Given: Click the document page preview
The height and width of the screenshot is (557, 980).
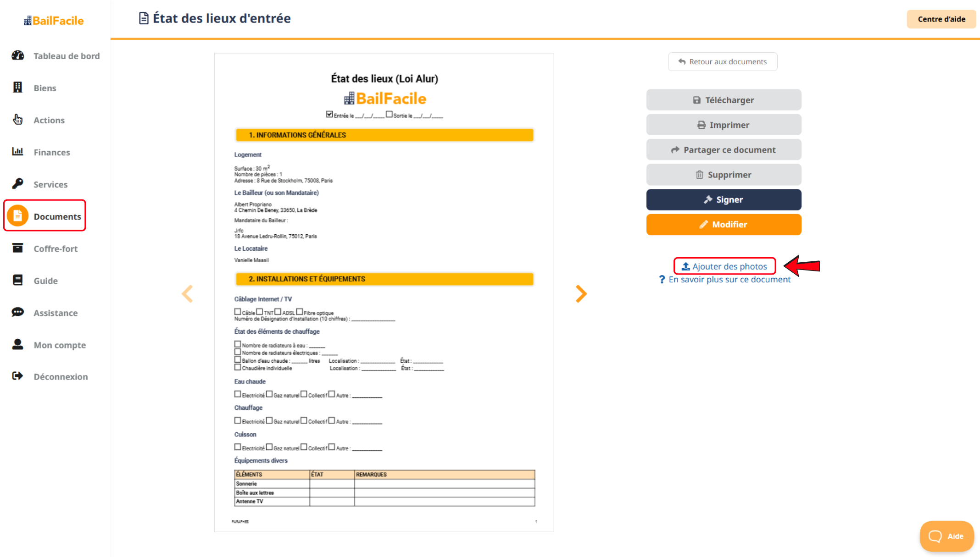Looking at the screenshot, I should pyautogui.click(x=384, y=292).
